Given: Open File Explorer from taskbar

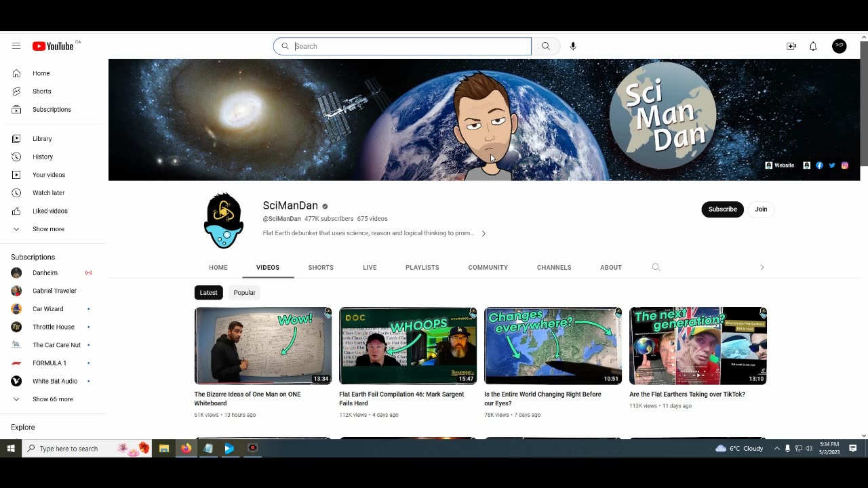Looking at the screenshot, I should pos(164,448).
